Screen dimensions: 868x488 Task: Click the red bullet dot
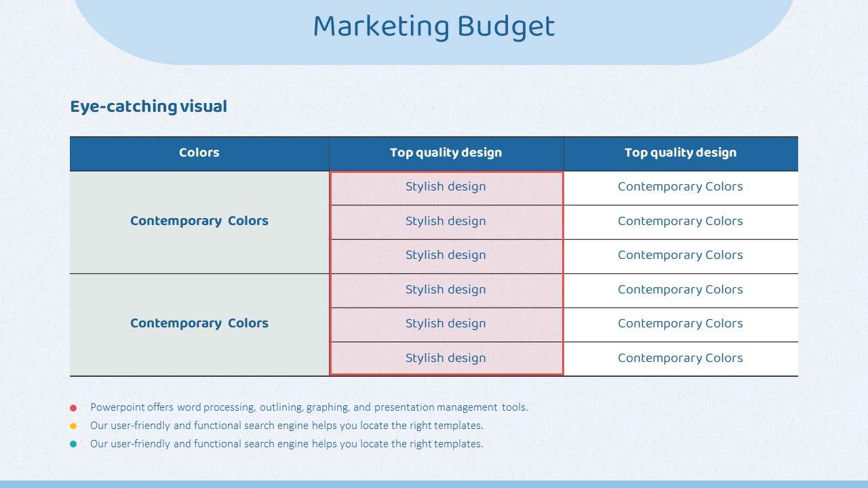click(x=73, y=408)
